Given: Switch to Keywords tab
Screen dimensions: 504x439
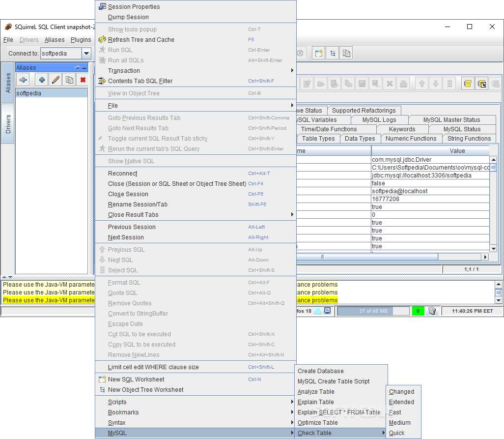Looking at the screenshot, I should 402,129.
